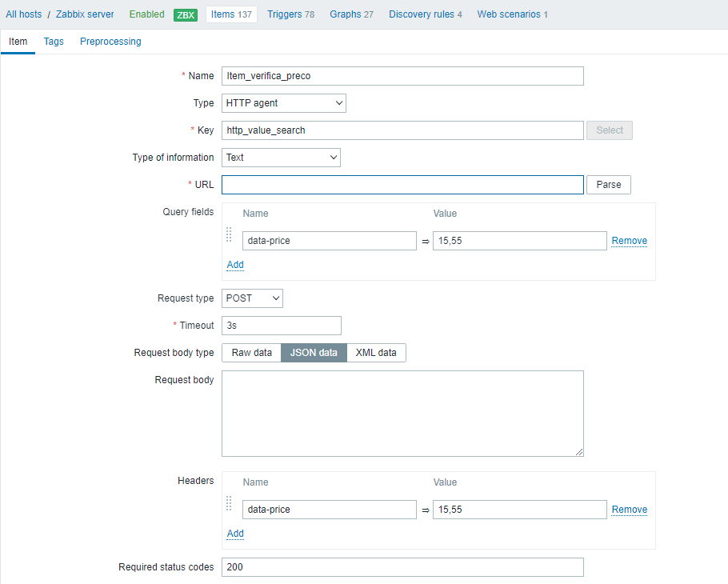Add a new header row

click(235, 534)
